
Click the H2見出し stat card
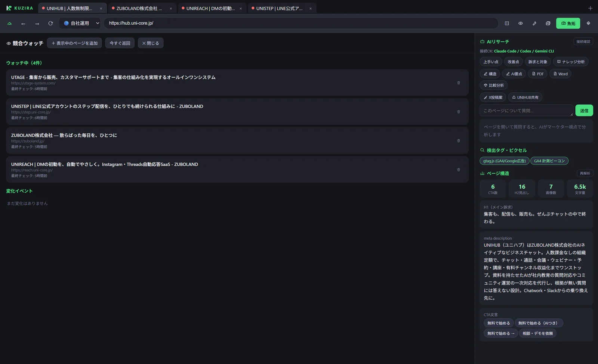coord(522,189)
